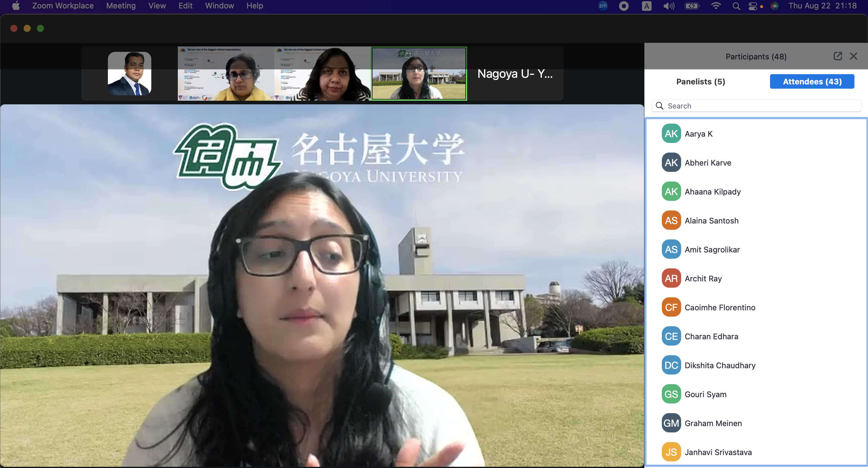Open the Meeting menu
868x468 pixels.
pos(121,6)
